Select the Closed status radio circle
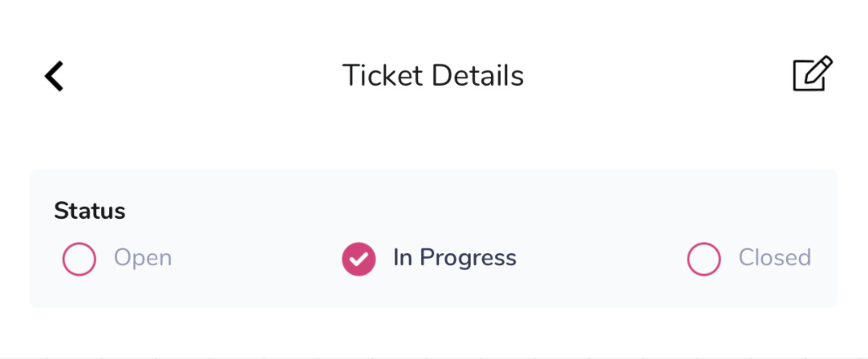868x359 pixels. pyautogui.click(x=704, y=259)
